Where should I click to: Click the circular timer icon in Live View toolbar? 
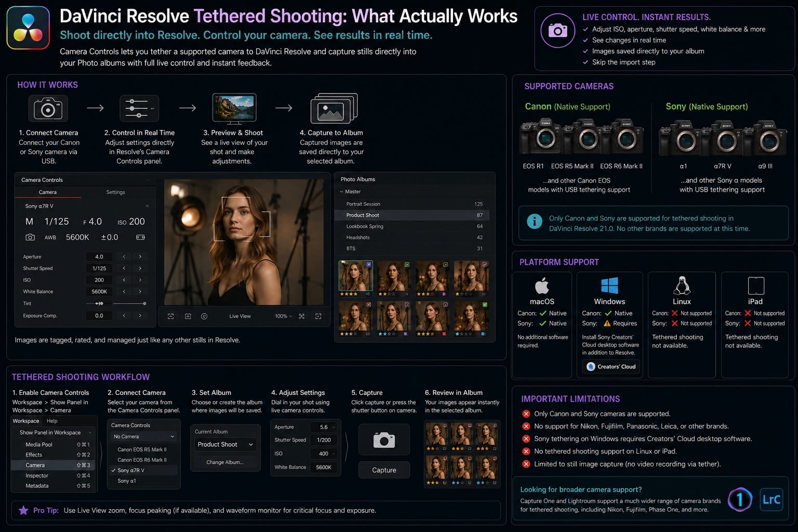coord(204,316)
